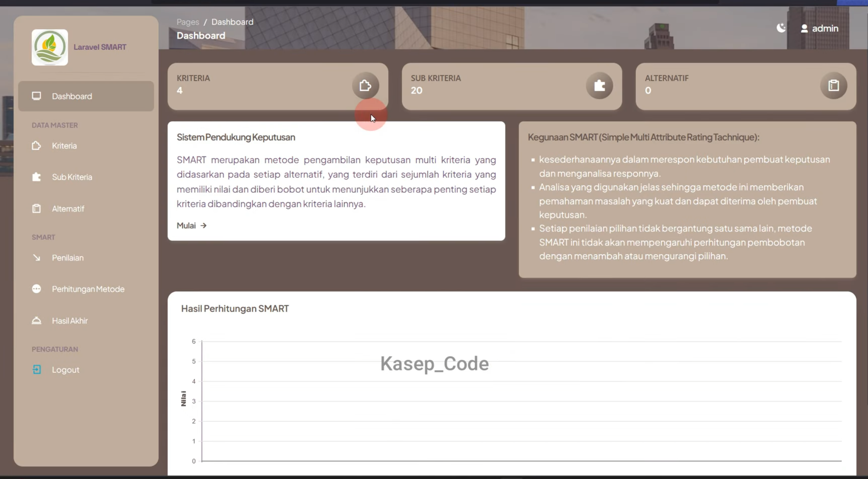Toggle dark mode with the moon icon

(x=781, y=28)
